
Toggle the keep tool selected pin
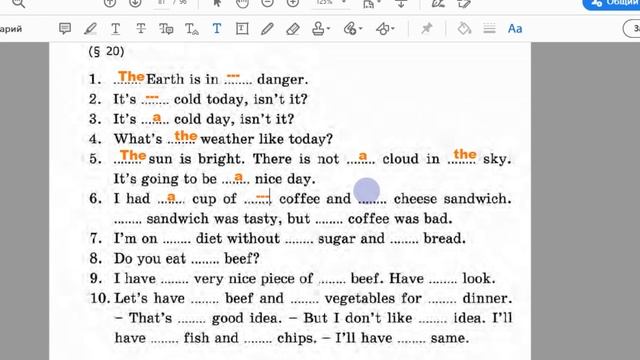[427, 29]
